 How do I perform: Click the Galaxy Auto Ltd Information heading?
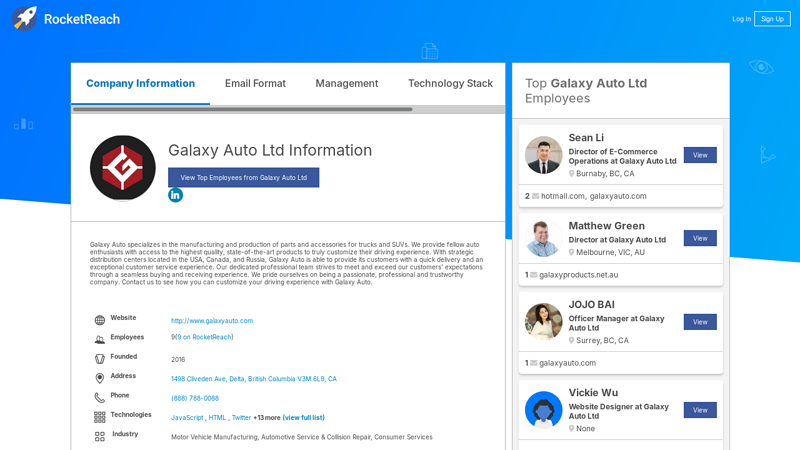point(270,150)
